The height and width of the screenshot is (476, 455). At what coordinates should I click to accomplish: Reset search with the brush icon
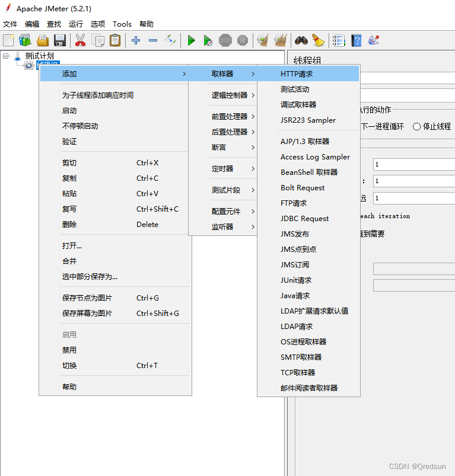[319, 40]
